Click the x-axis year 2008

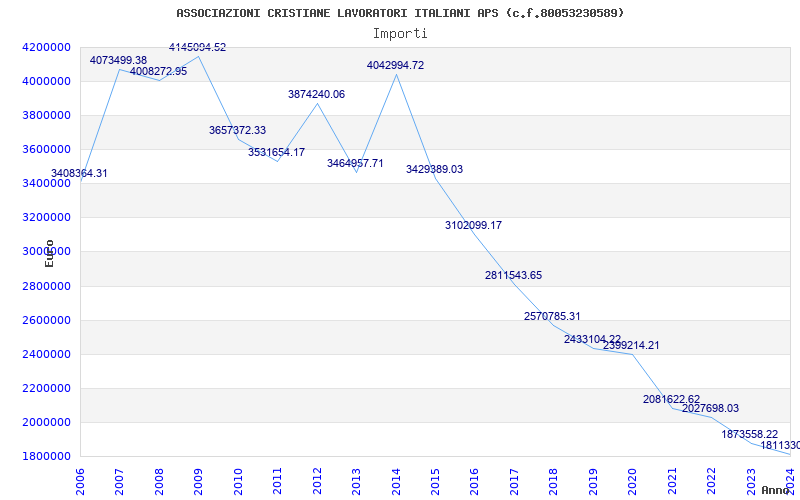pos(159,482)
